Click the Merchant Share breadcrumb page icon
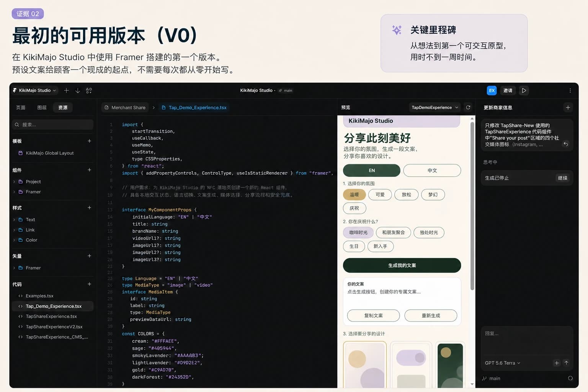The width and height of the screenshot is (588, 392). coord(107,108)
